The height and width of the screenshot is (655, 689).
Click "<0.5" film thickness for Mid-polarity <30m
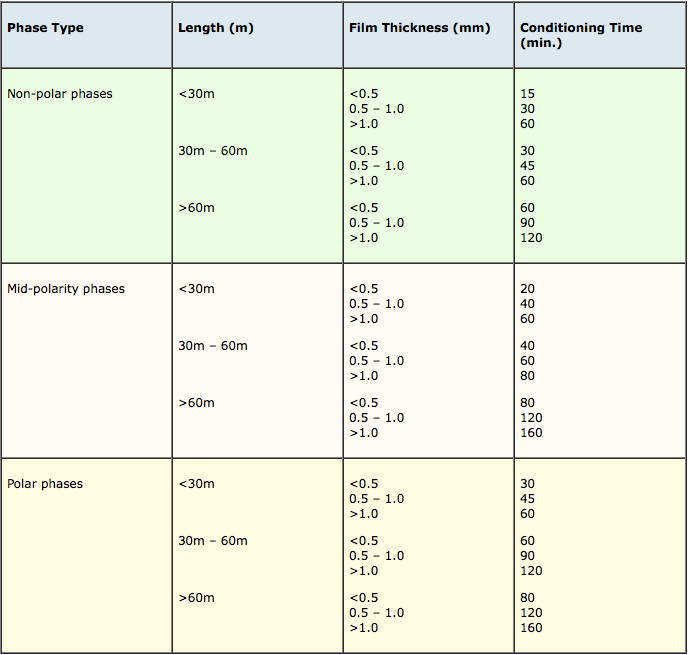(x=364, y=289)
